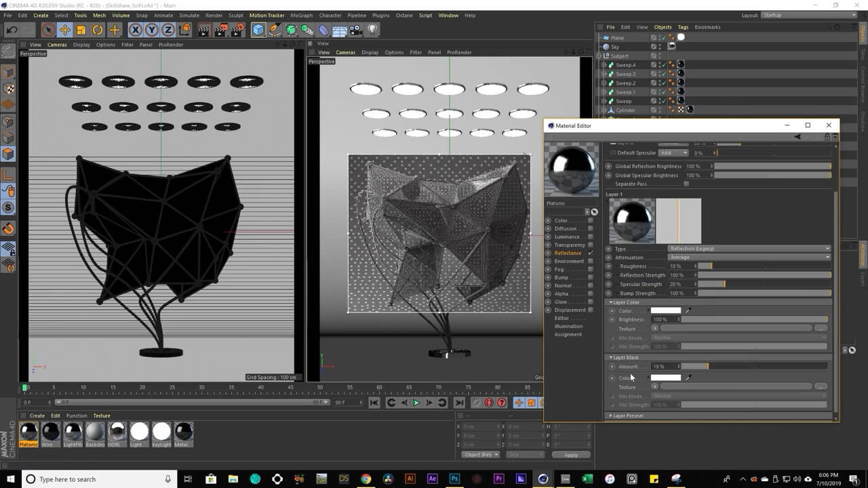Click the white Layer Color swatch
868x488 pixels.
point(665,310)
